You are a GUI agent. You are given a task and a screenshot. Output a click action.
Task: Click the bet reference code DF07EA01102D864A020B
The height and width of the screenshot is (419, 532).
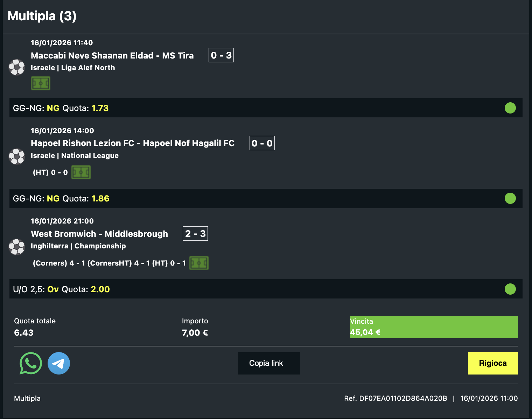tap(403, 398)
